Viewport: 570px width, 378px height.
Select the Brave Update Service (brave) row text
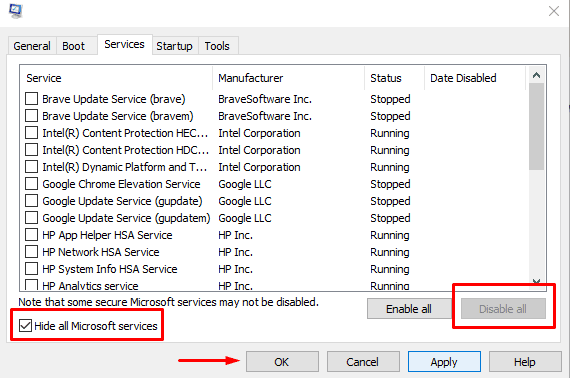click(x=114, y=99)
